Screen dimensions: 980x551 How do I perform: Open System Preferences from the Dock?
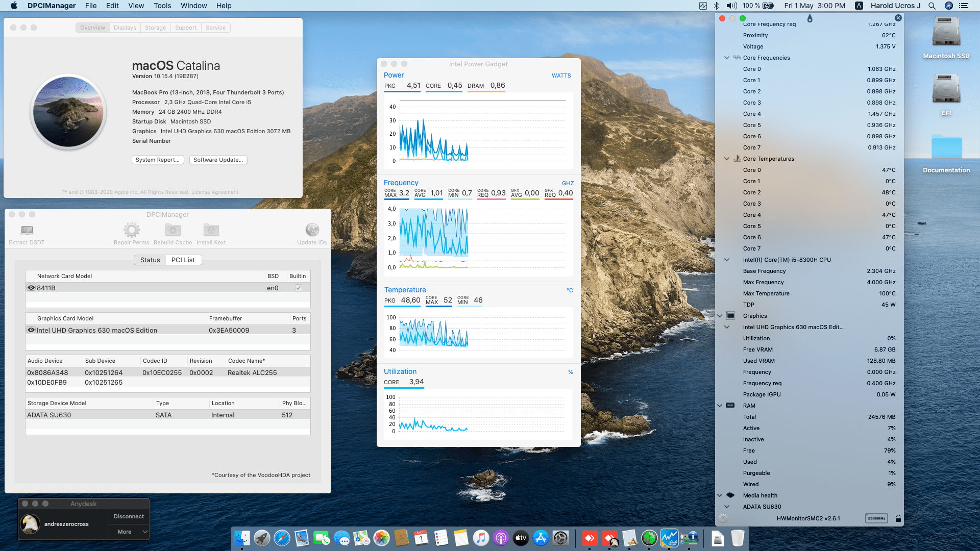point(560,538)
